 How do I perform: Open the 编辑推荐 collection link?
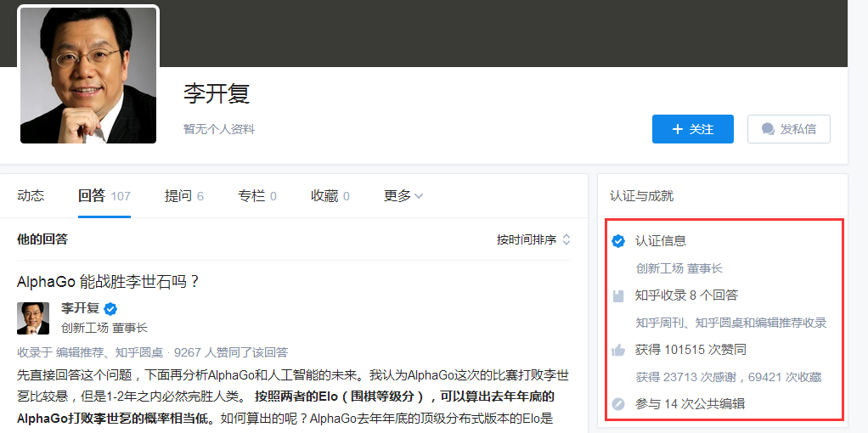[78, 352]
